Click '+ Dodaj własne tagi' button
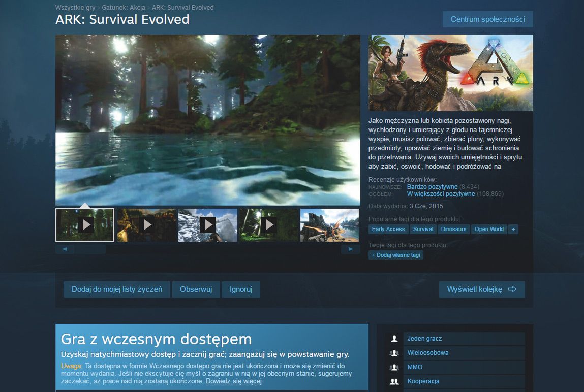The height and width of the screenshot is (392, 584). tap(396, 255)
